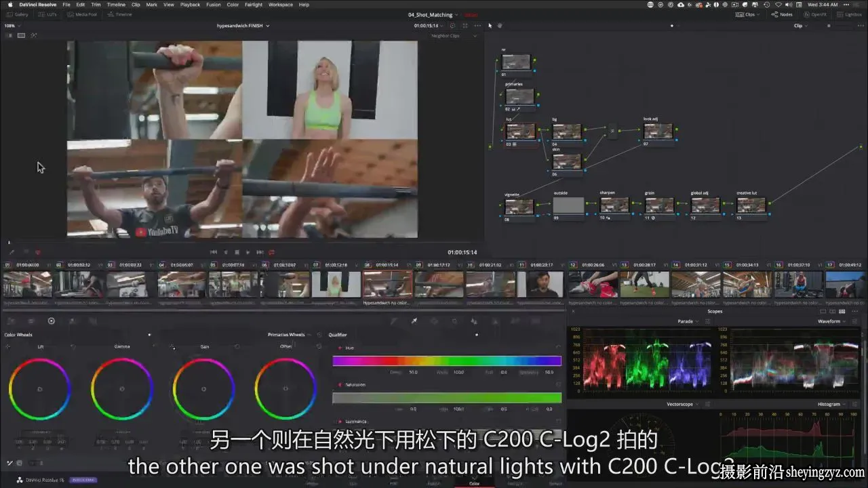
Task: Toggle the loop playback button
Action: (x=271, y=252)
